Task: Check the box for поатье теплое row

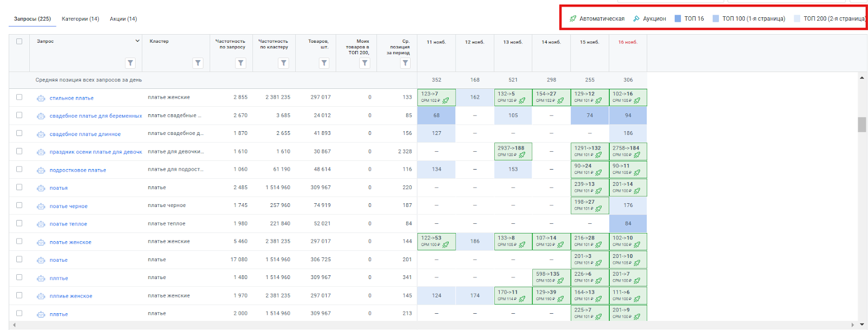Action: pos(20,223)
